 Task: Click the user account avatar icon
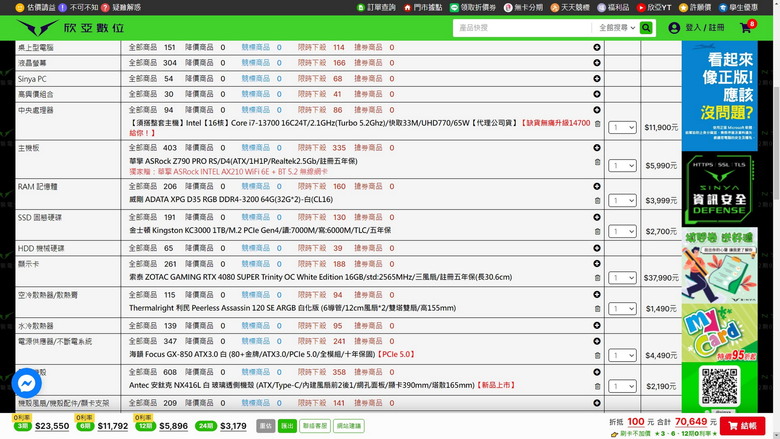(x=674, y=28)
